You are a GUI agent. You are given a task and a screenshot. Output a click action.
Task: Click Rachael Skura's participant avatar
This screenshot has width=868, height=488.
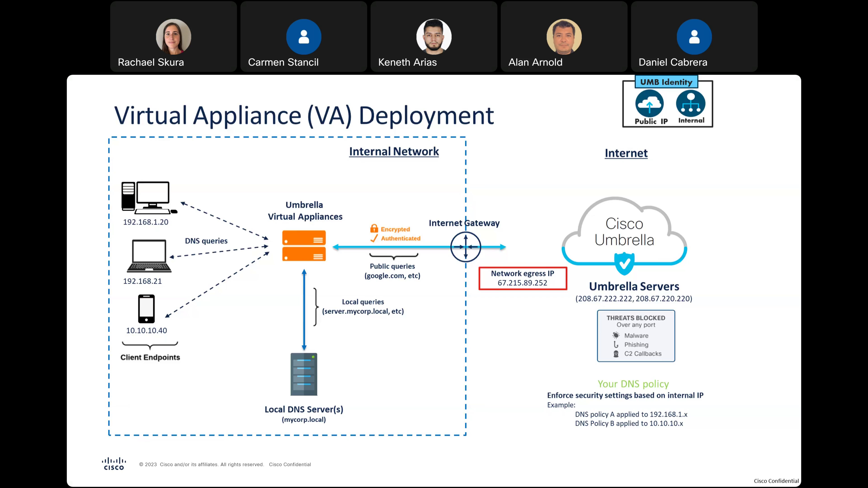174,36
